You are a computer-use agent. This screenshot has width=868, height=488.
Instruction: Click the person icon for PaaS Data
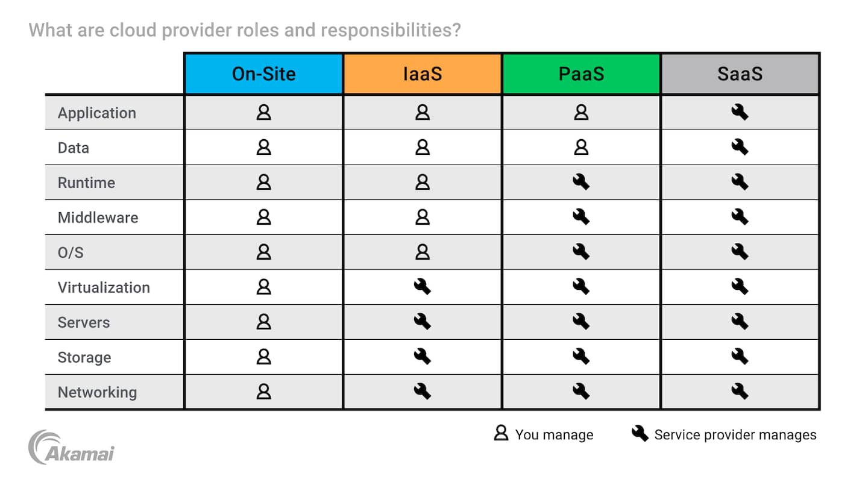tap(581, 148)
